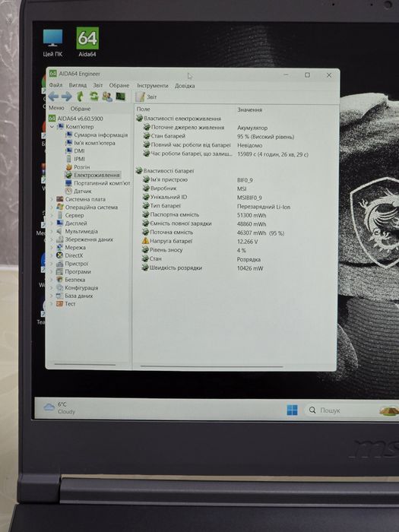
Task: Select Сумарна інформація tree item
Action: 97,135
